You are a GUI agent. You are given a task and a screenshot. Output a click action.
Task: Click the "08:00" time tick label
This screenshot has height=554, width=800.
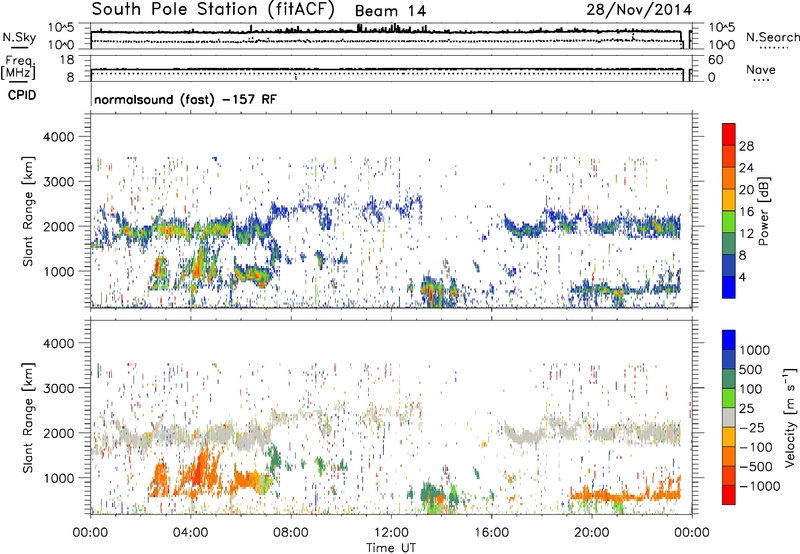click(x=291, y=533)
